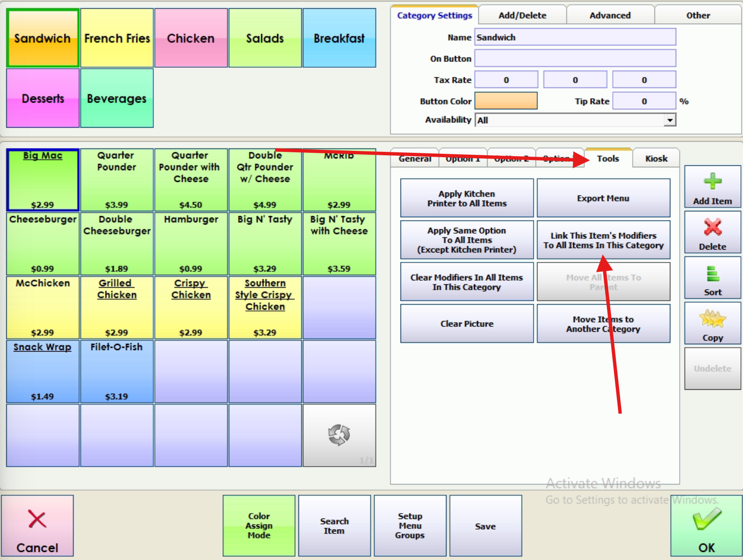Click the Clear Picture button

467,324
